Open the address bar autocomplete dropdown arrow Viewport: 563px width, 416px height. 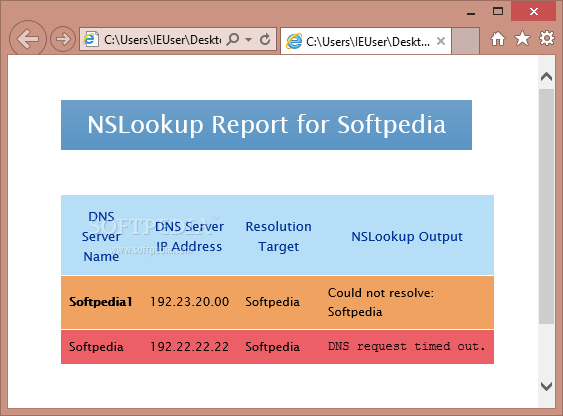248,39
